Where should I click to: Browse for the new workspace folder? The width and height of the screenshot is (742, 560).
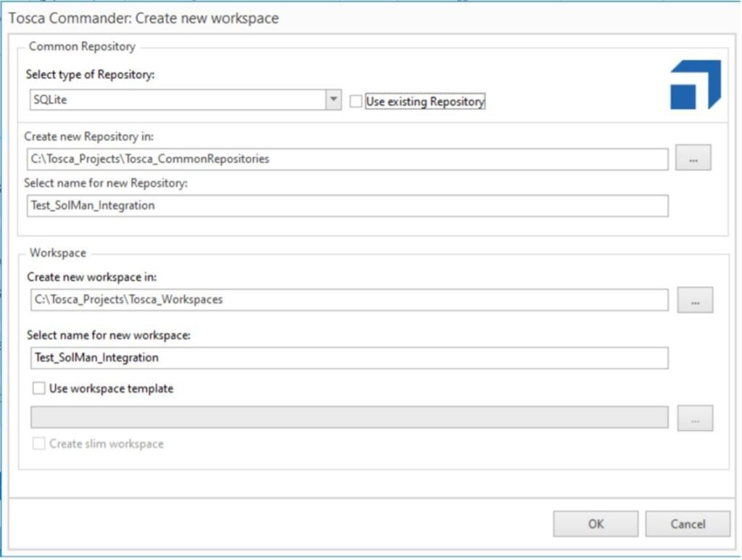click(695, 300)
